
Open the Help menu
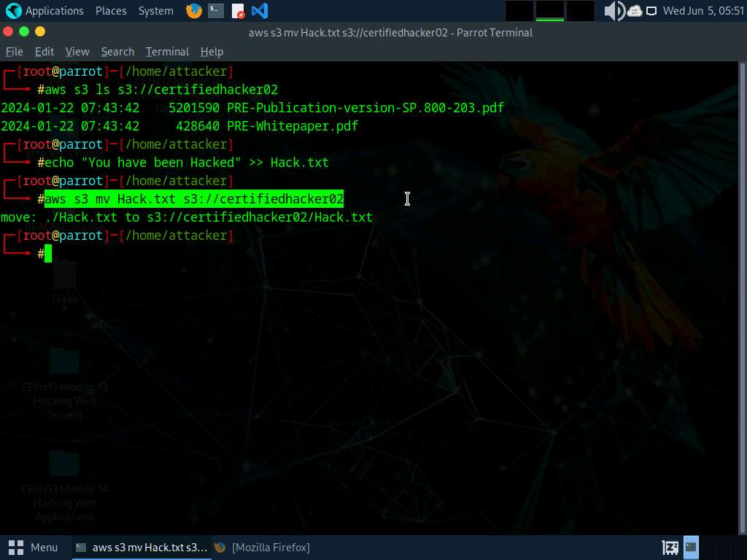[212, 52]
